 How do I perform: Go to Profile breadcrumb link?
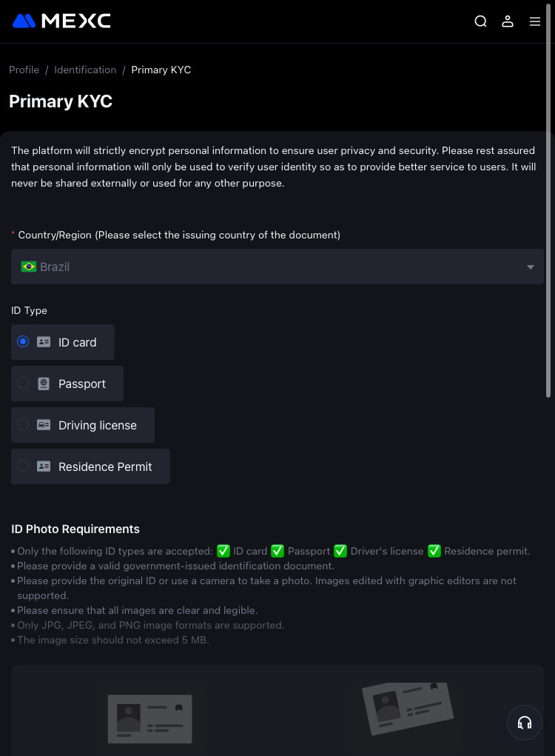click(x=24, y=70)
